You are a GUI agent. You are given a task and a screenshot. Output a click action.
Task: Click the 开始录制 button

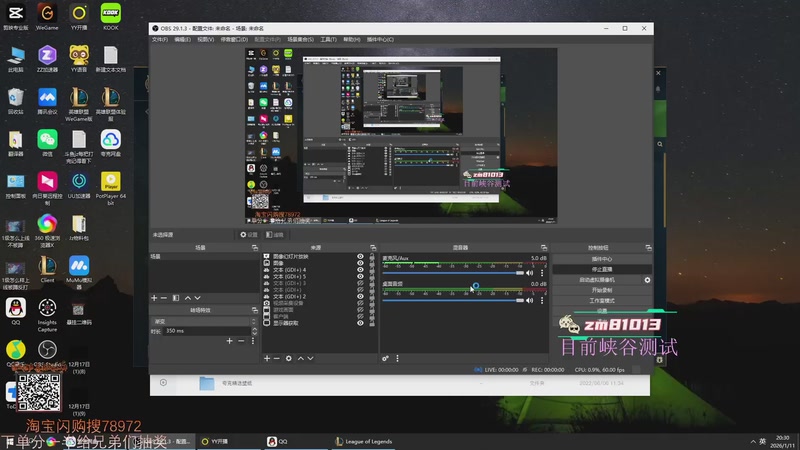(601, 290)
